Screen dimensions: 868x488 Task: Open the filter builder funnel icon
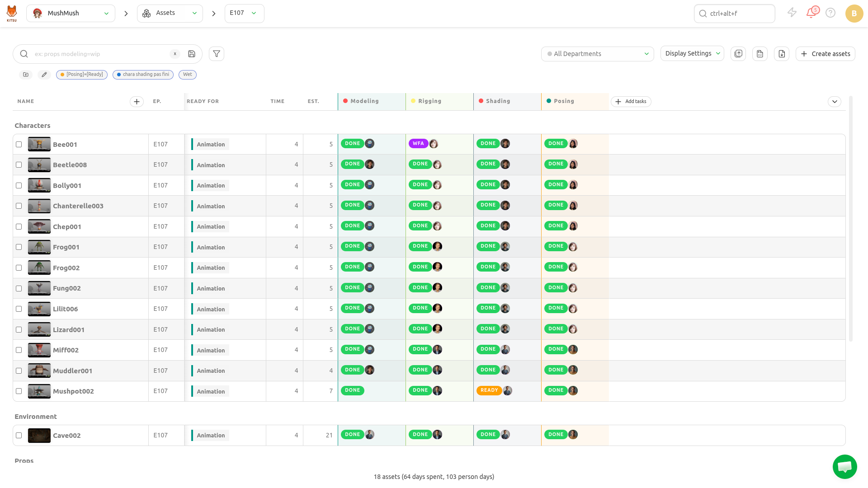point(217,54)
